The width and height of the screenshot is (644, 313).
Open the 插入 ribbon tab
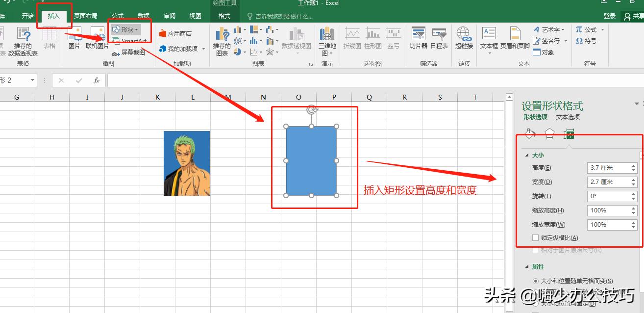point(54,16)
